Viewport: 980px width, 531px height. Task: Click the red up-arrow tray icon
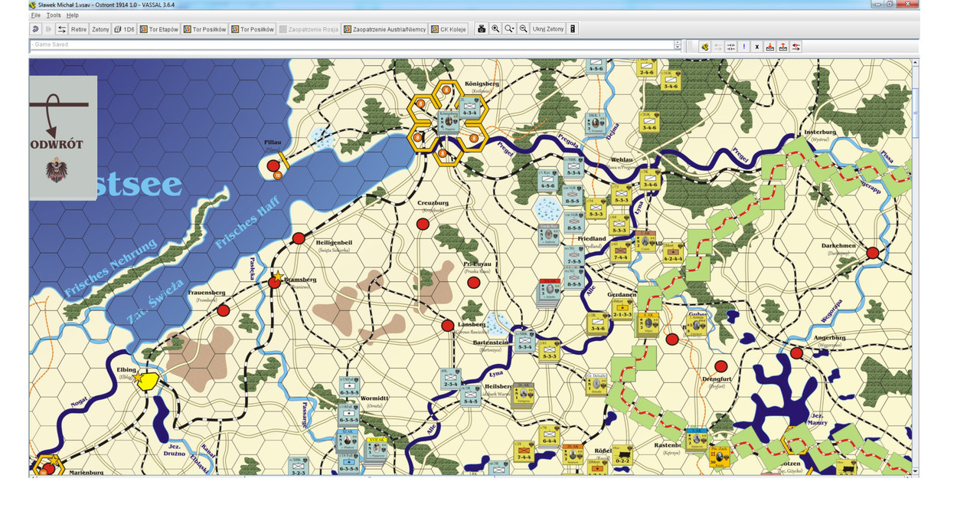click(783, 47)
